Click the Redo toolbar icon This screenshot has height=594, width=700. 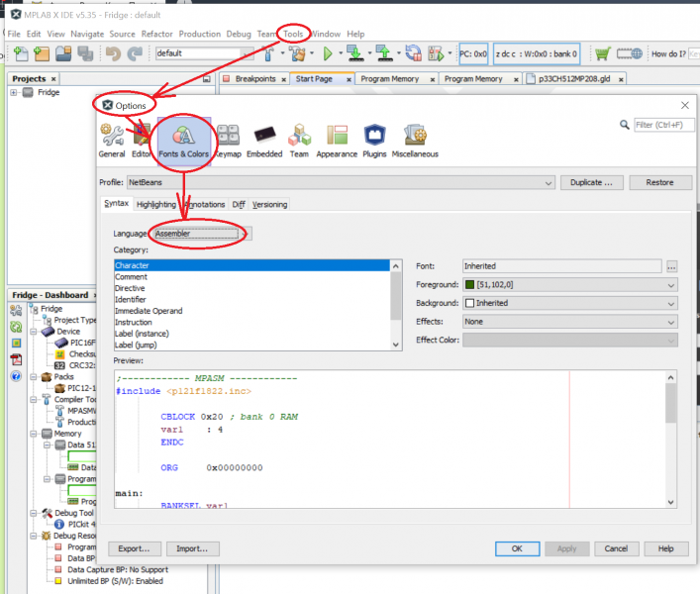[135, 53]
